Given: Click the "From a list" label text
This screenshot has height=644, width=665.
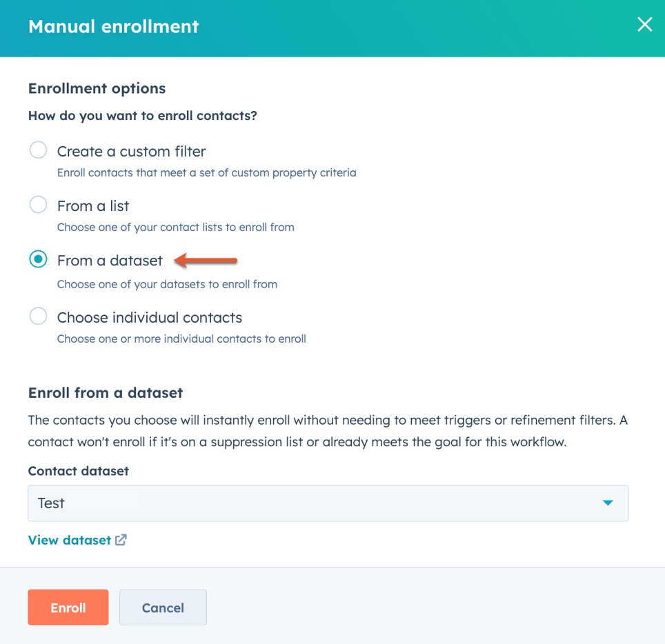Looking at the screenshot, I should pos(93,206).
